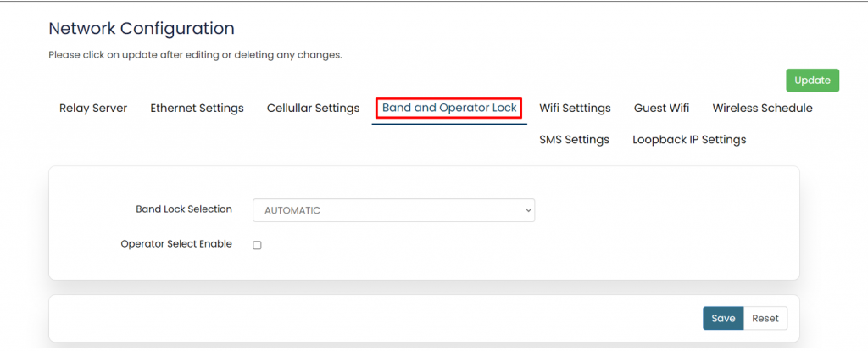Click the Operator Select Enable label
The height and width of the screenshot is (351, 868).
[x=176, y=243]
